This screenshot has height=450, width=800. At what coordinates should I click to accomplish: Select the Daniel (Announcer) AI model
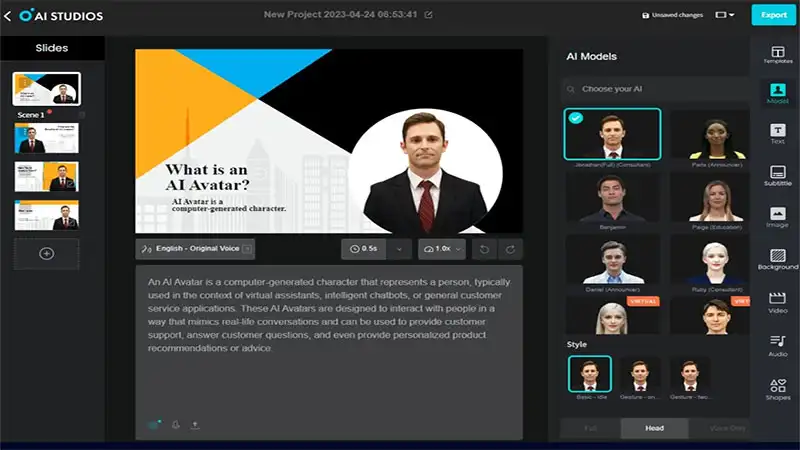(612, 260)
